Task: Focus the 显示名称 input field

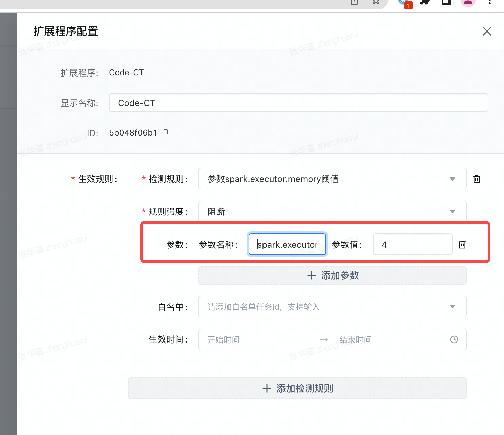Action: point(298,103)
